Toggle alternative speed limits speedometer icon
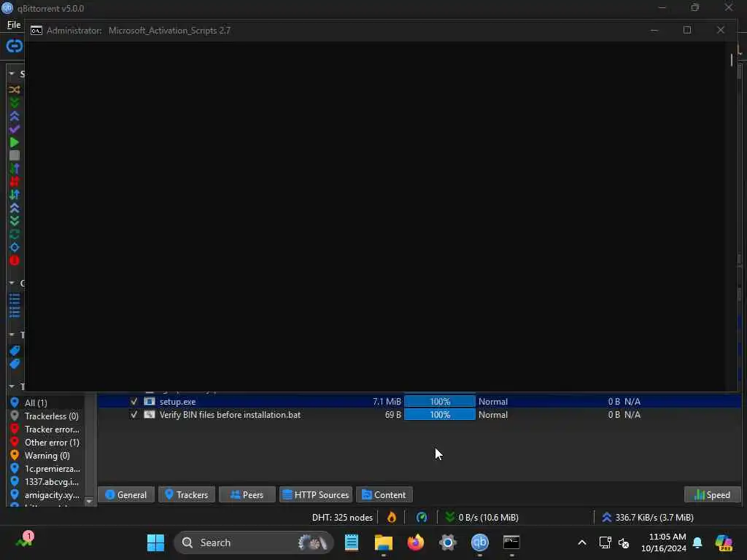 pyautogui.click(x=422, y=517)
